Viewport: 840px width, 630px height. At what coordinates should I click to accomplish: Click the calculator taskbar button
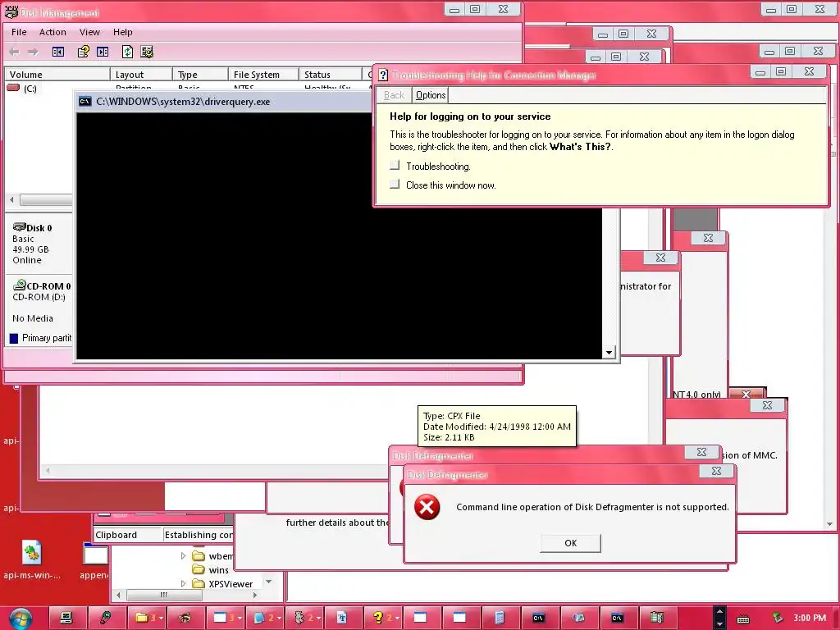pos(500,618)
